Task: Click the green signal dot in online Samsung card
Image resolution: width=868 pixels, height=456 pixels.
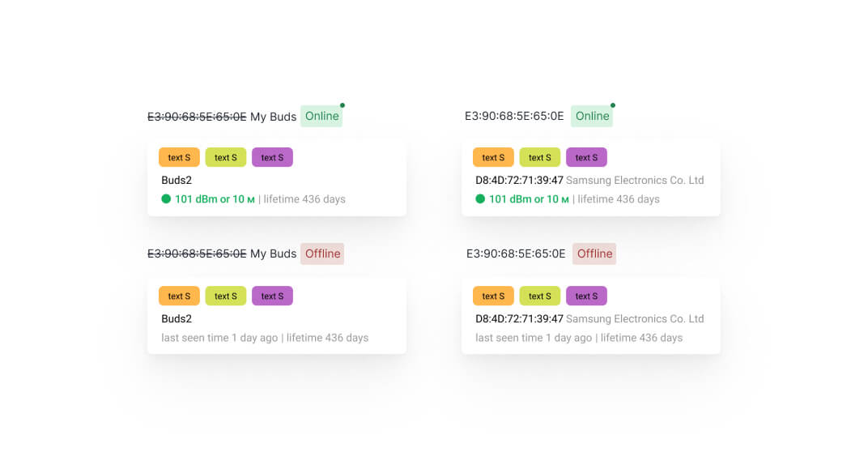Action: pos(480,199)
